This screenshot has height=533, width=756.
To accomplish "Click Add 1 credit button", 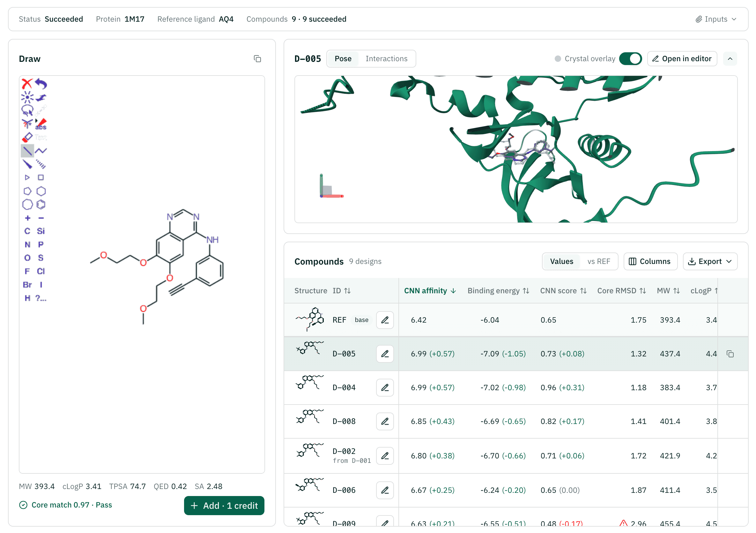I will point(224,506).
